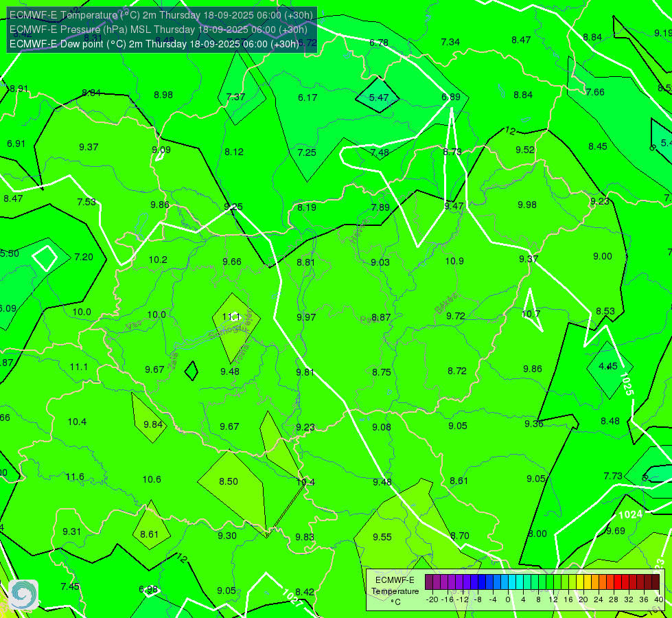Click the value 8.50 on the map
The image size is (672, 618).
tap(229, 481)
